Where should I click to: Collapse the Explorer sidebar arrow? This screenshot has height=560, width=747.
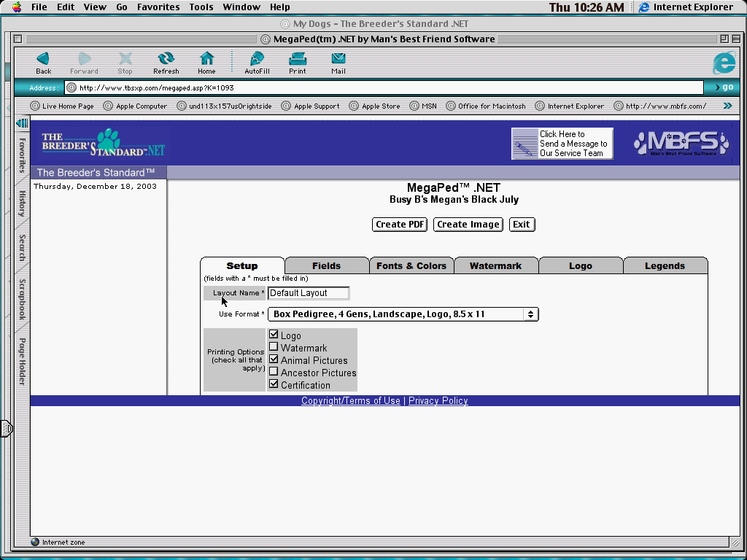tap(22, 123)
